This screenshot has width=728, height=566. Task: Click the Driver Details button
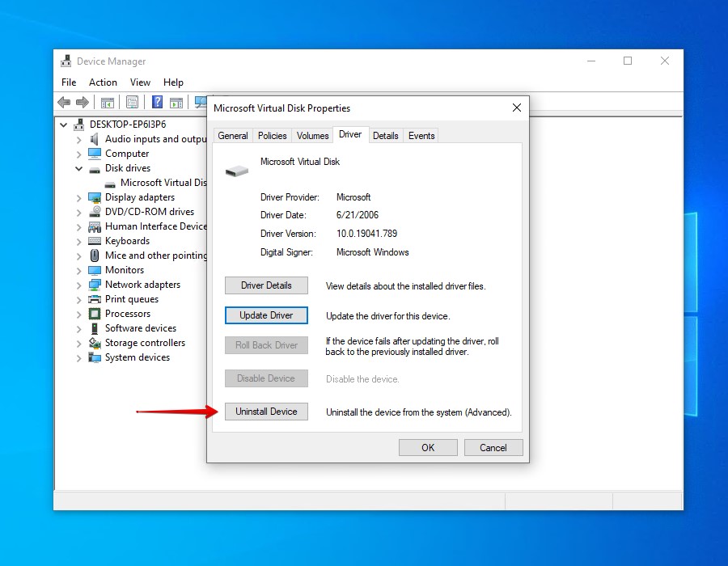266,285
